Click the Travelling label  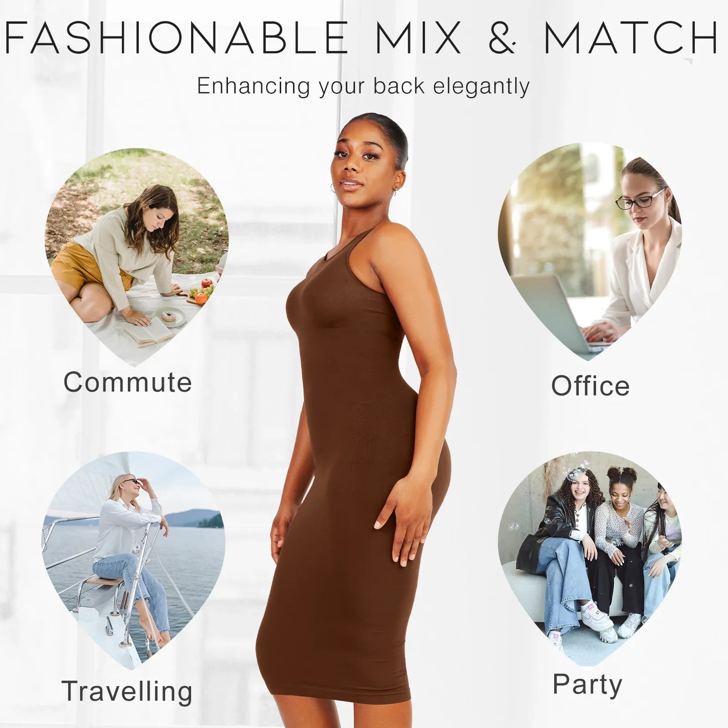(x=127, y=693)
